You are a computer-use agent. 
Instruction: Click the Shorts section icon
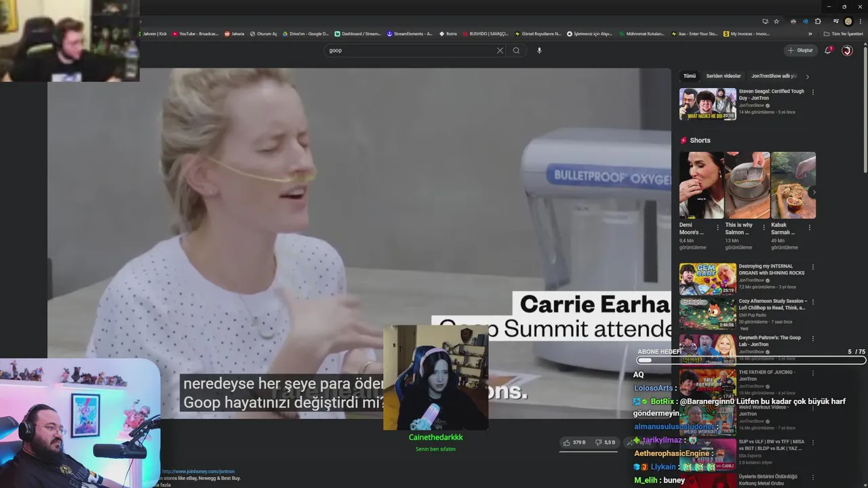point(684,140)
